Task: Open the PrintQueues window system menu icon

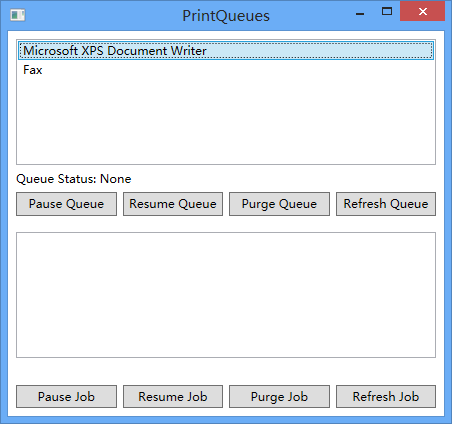Action: pos(18,15)
